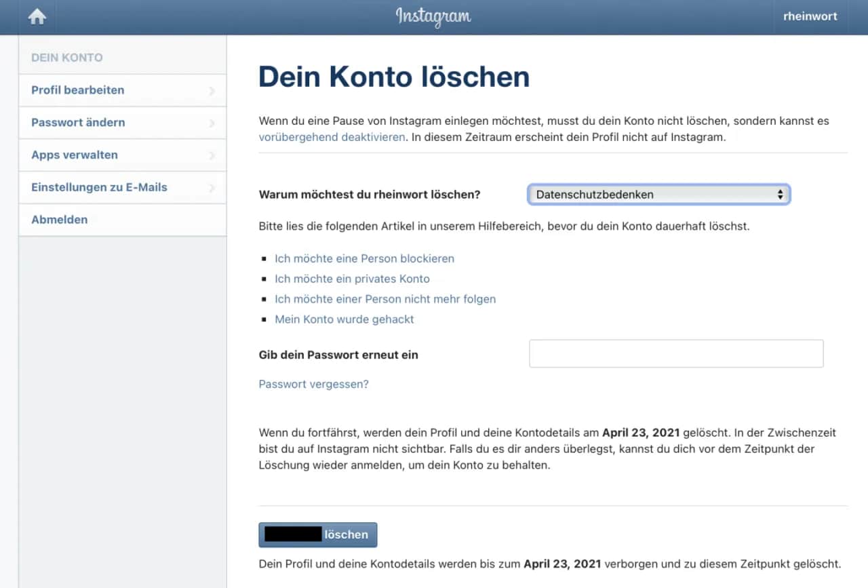Open 'Ich möchte eine Person blockieren' article
The height and width of the screenshot is (588, 868).
point(365,258)
